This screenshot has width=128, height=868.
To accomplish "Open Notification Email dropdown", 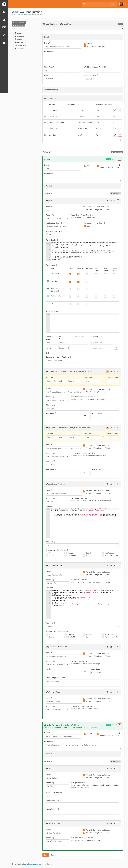I will (63, 227).
